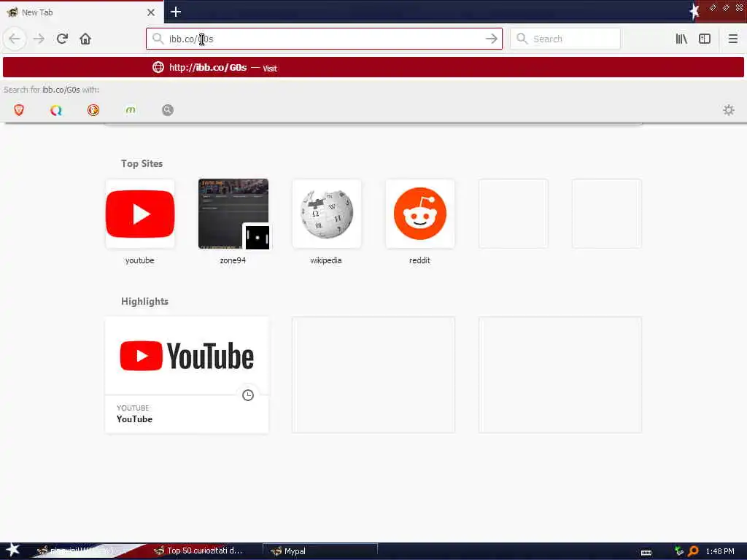Screen dimensions: 747x560
Task: Go back using the back arrow
Action: coord(15,39)
